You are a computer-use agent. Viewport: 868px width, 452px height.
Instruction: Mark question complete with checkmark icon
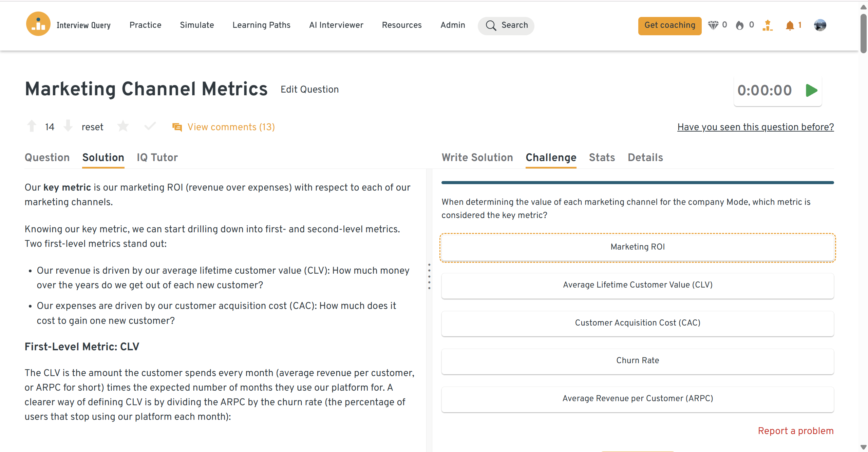point(150,126)
